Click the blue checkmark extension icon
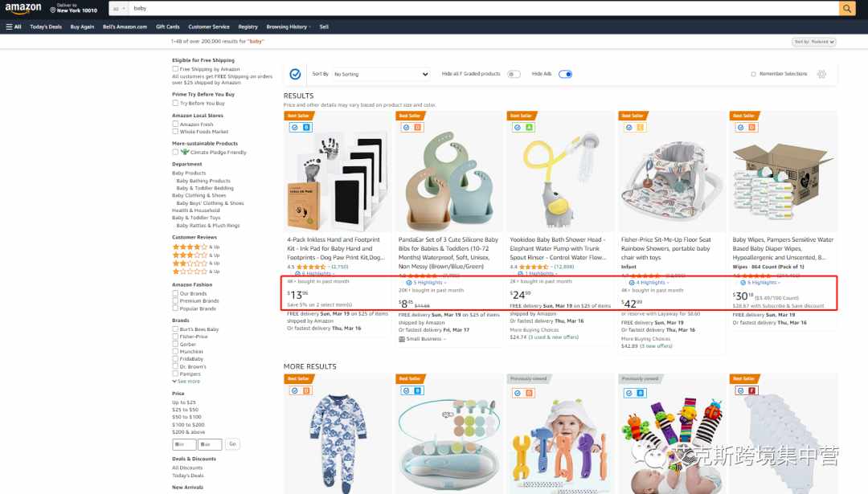868x494 pixels. pos(296,74)
